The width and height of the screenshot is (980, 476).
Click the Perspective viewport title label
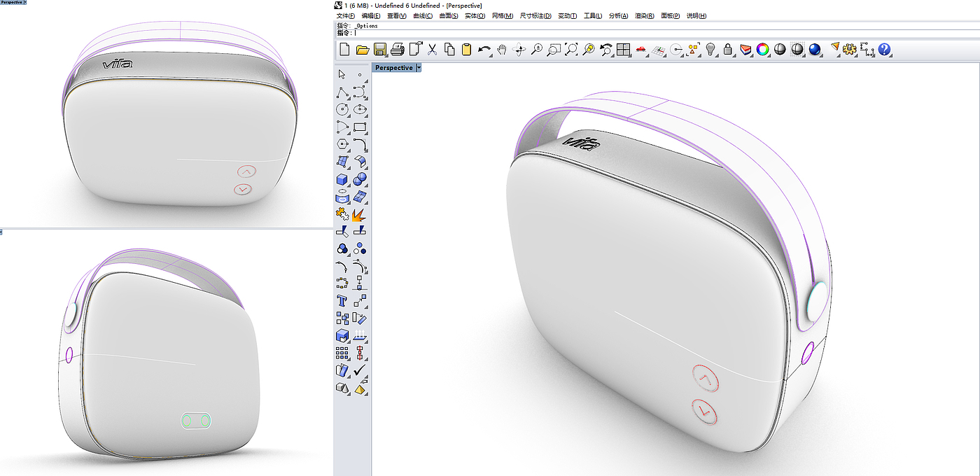coord(394,68)
